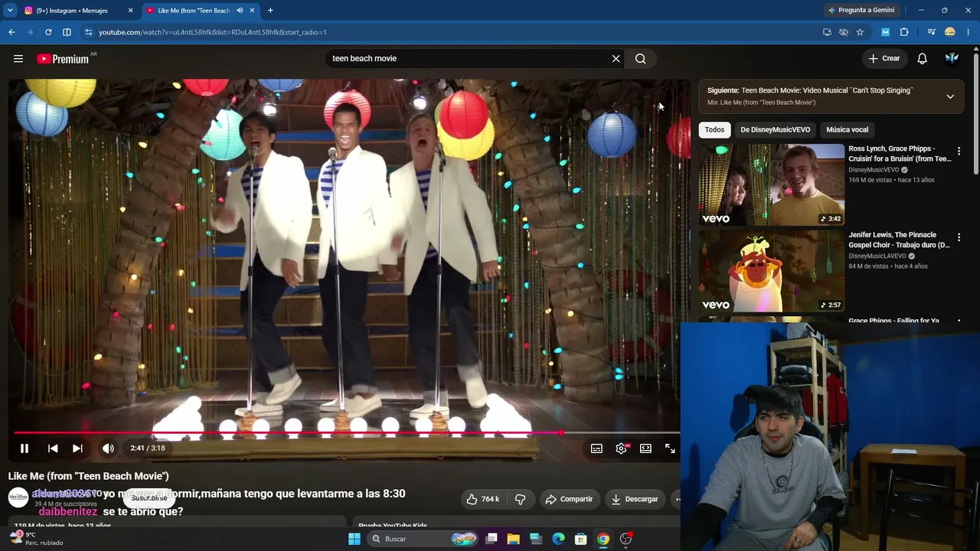980x551 pixels.
Task: Open more actions beside Descargar
Action: point(677,499)
